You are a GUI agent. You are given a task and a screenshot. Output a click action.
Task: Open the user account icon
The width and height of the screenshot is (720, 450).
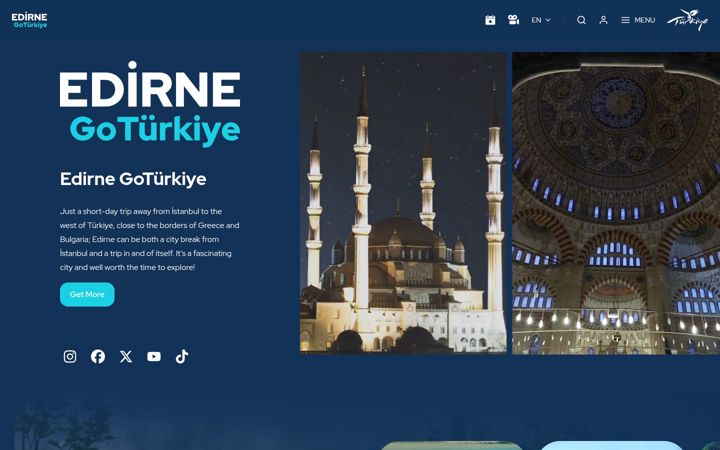[x=603, y=20]
